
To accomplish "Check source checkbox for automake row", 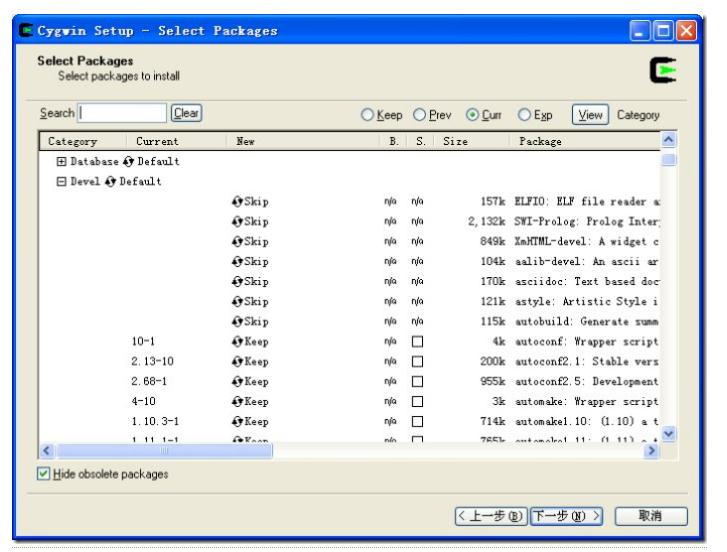I will tap(417, 401).
